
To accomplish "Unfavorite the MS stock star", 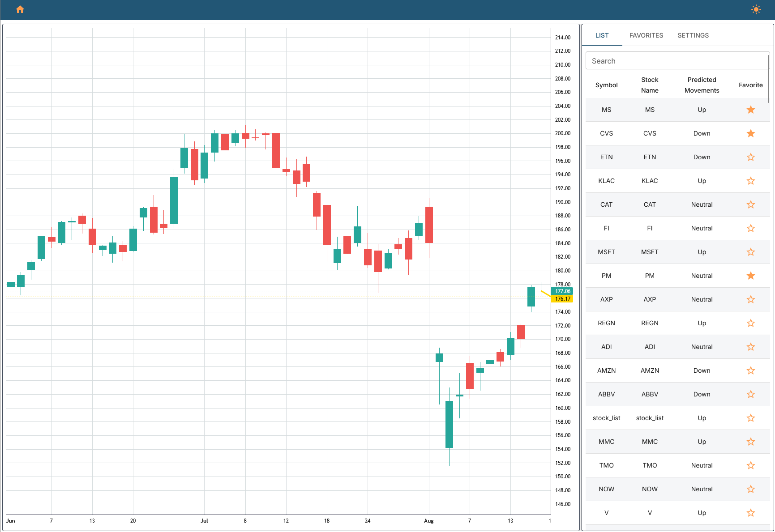I will (x=750, y=110).
